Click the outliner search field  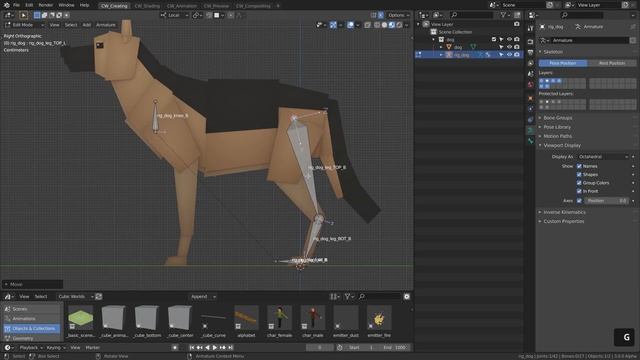coord(471,15)
